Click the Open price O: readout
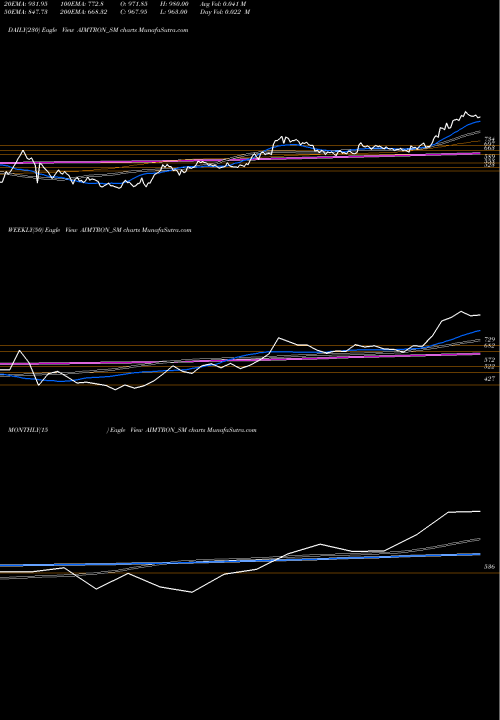This screenshot has height=720, width=500. click(x=134, y=4)
